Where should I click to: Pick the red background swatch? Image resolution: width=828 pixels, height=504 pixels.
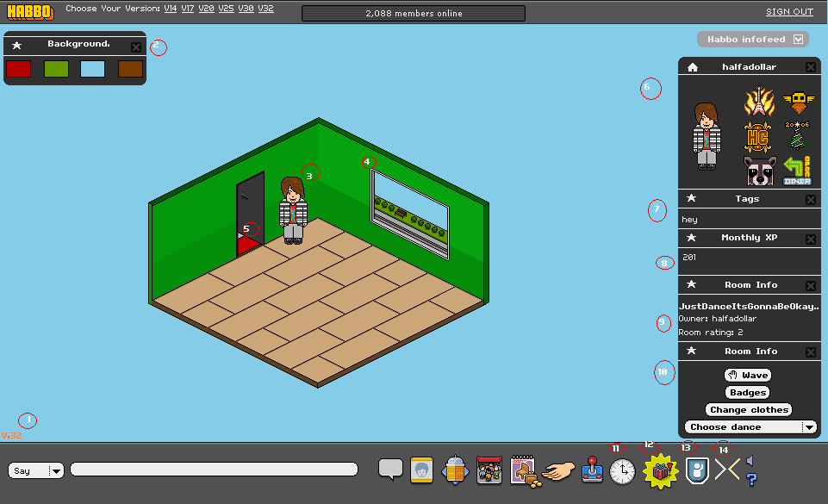click(18, 69)
